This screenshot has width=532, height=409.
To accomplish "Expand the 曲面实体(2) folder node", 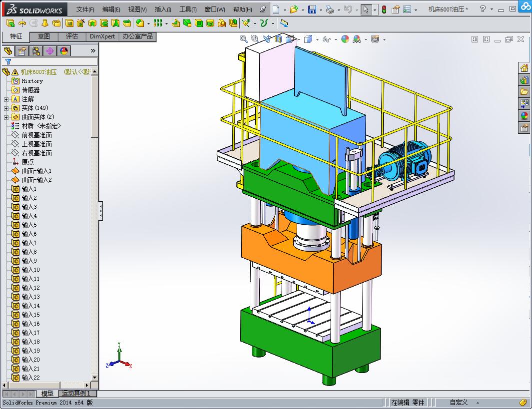I will (x=6, y=117).
